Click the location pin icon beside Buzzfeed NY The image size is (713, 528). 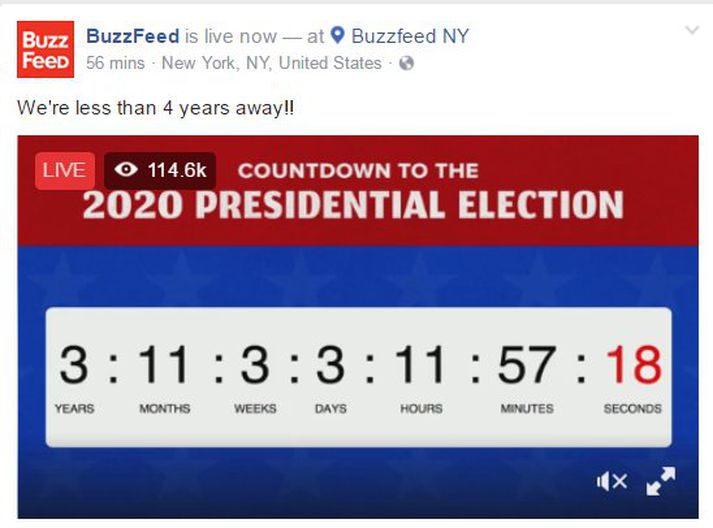(337, 35)
